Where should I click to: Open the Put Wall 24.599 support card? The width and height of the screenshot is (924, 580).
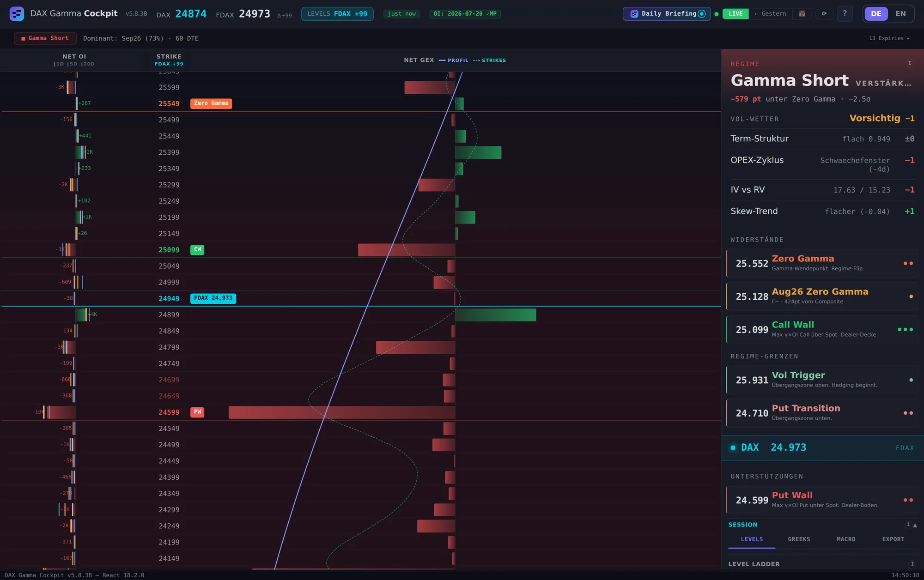tap(822, 500)
